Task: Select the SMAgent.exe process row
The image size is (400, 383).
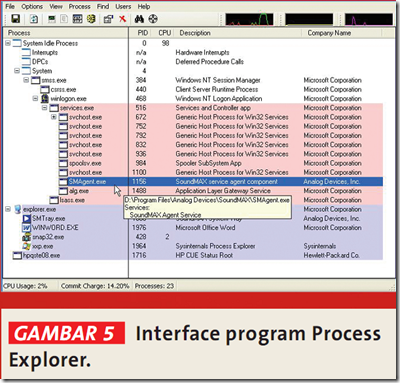Action: click(x=193, y=182)
